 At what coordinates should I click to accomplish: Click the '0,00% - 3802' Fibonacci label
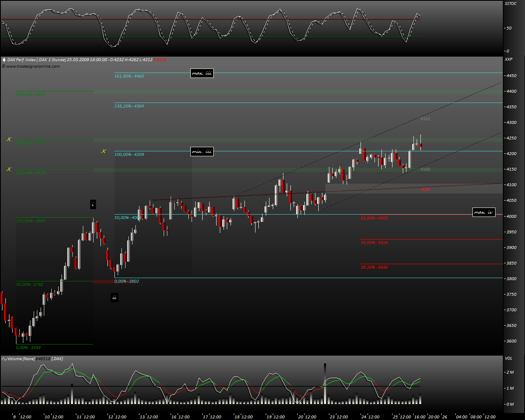pyautogui.click(x=127, y=281)
